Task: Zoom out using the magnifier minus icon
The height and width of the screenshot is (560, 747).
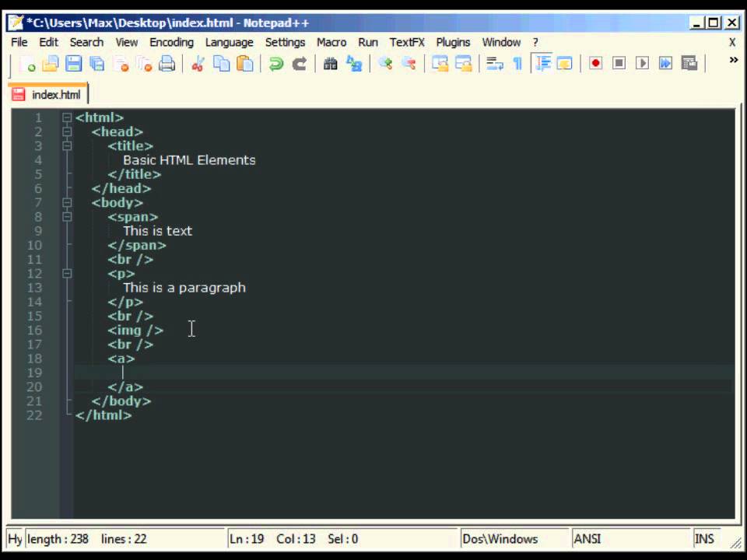Action: [409, 64]
